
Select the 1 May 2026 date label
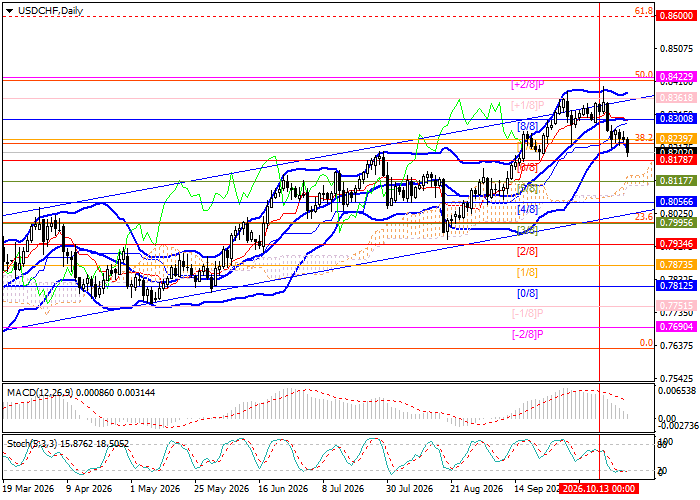click(154, 489)
